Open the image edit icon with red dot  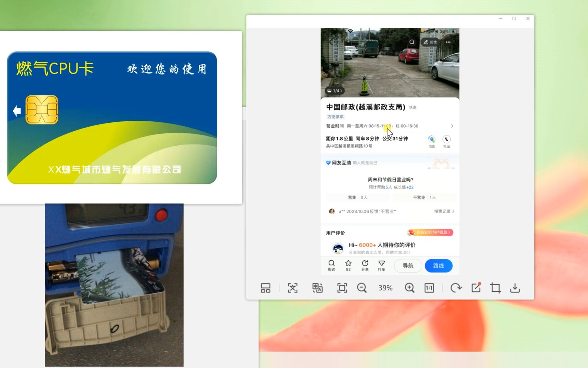476,288
